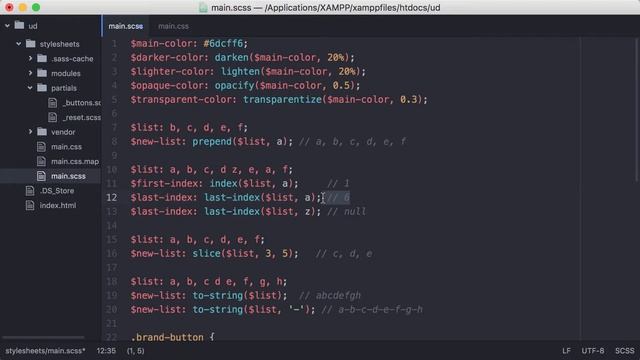640x360 pixels.
Task: Select the ud project folder label
Action: click(33, 26)
